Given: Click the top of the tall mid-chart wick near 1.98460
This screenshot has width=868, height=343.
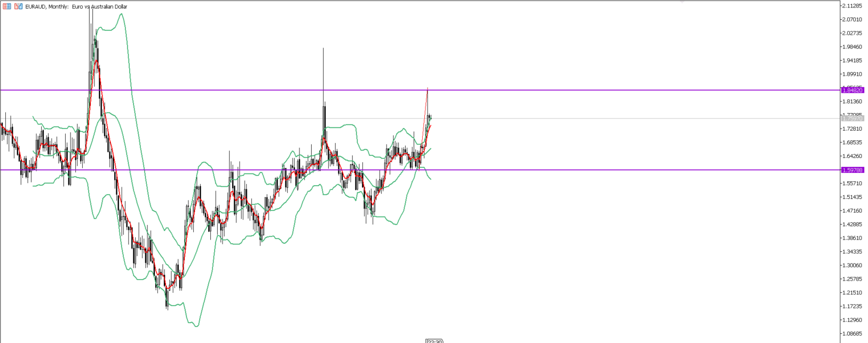Looking at the screenshot, I should point(323,49).
